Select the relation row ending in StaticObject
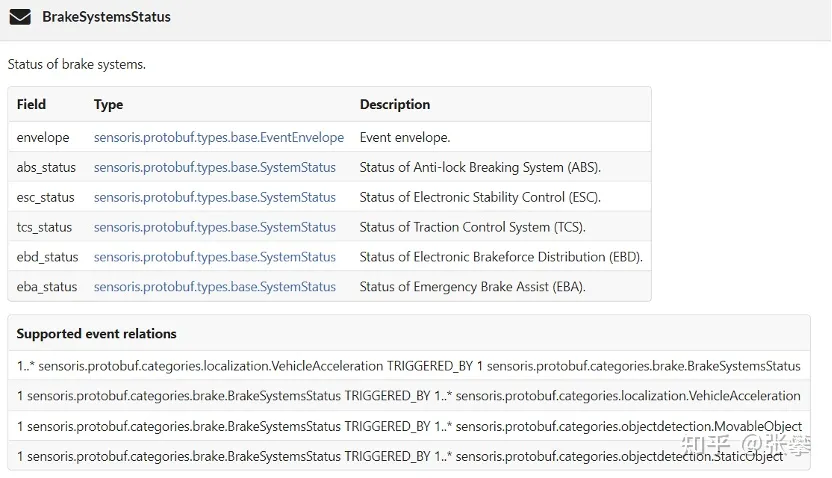Image resolution: width=832 pixels, height=478 pixels. (409, 456)
